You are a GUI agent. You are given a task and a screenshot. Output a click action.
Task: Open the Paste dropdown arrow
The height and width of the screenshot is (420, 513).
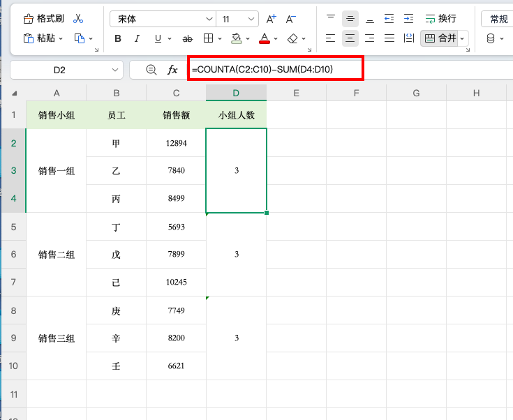pyautogui.click(x=61, y=38)
